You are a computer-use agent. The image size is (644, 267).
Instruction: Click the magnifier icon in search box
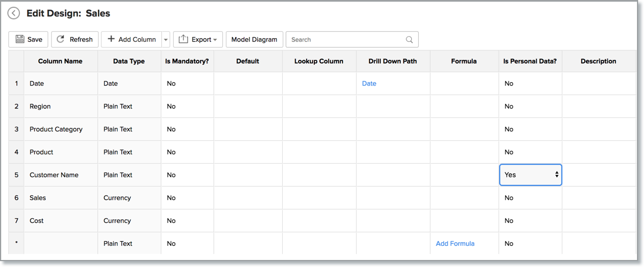coord(409,40)
